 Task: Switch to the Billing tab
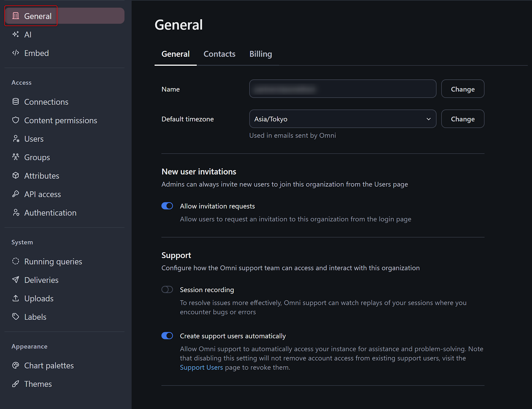point(260,54)
